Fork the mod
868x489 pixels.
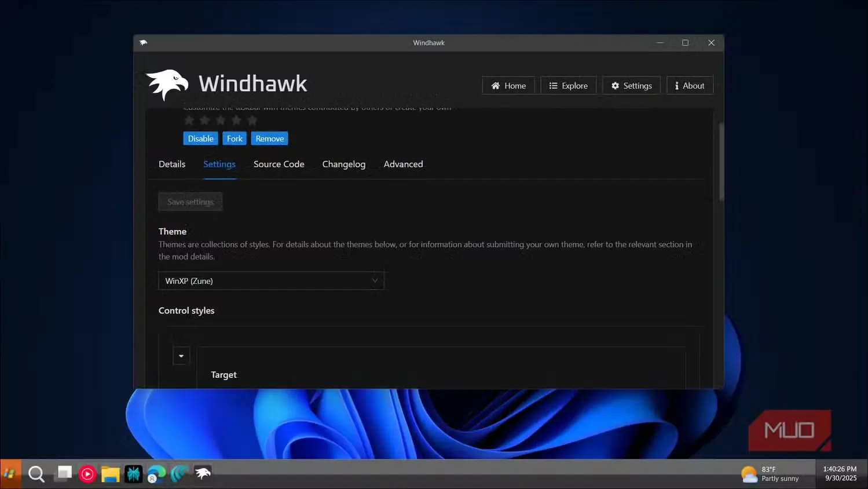coord(235,138)
